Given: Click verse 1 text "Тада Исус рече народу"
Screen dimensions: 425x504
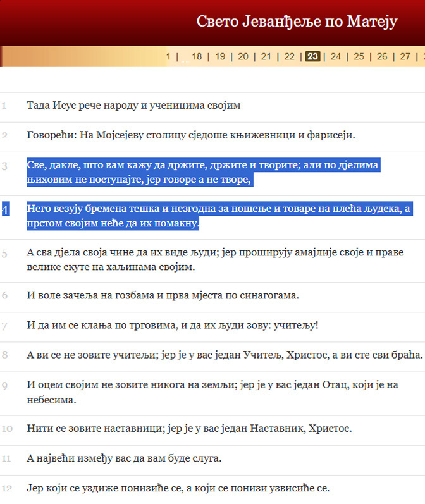Looking at the screenshot, I should point(133,106).
